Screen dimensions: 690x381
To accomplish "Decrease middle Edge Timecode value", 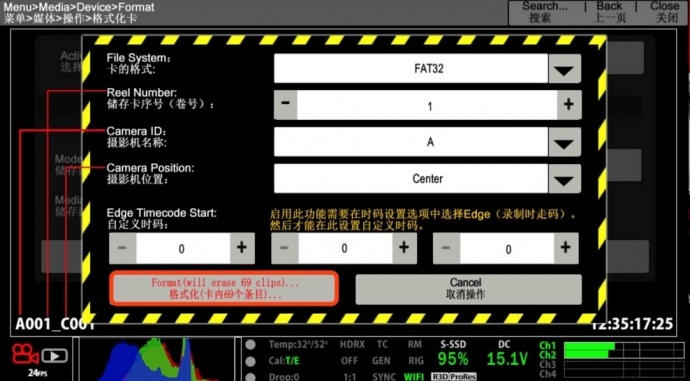I will pyautogui.click(x=285, y=248).
